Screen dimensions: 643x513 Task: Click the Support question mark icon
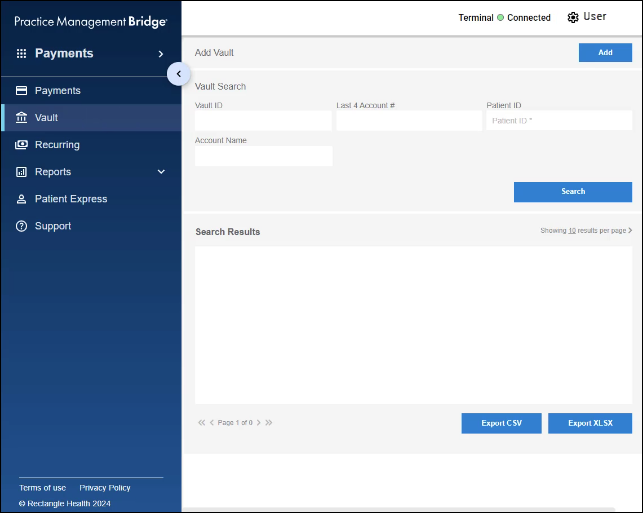[x=21, y=226]
